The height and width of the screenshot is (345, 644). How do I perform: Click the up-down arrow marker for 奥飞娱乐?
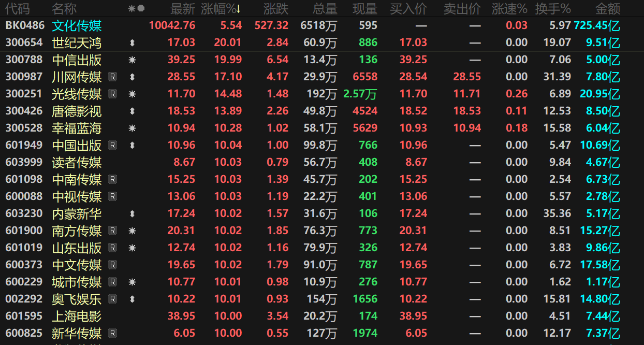pyautogui.click(x=132, y=299)
